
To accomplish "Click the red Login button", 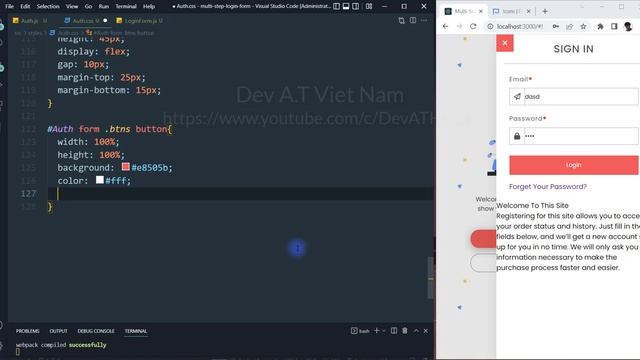I will 574,165.
